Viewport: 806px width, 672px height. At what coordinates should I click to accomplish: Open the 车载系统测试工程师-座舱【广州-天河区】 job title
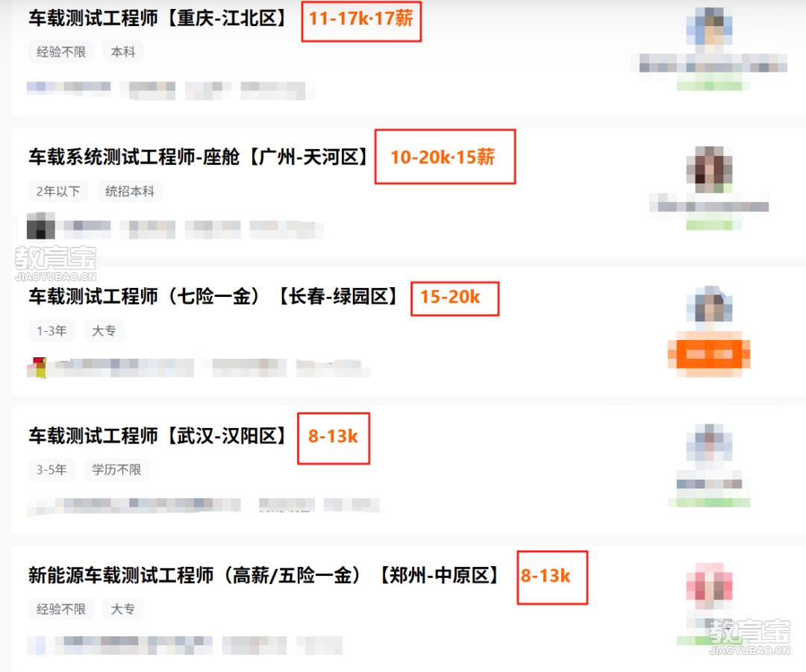(x=199, y=157)
